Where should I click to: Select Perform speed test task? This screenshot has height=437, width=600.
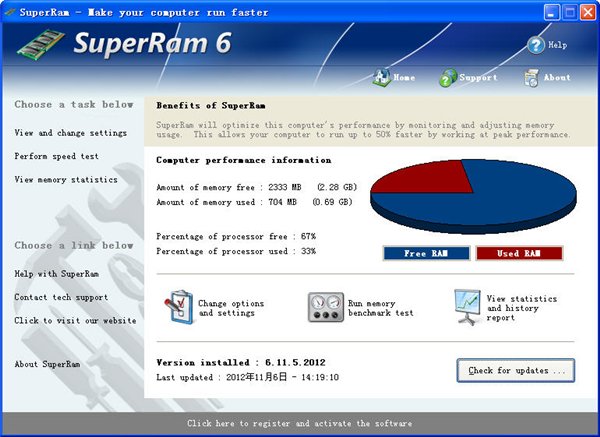pyautogui.click(x=57, y=156)
